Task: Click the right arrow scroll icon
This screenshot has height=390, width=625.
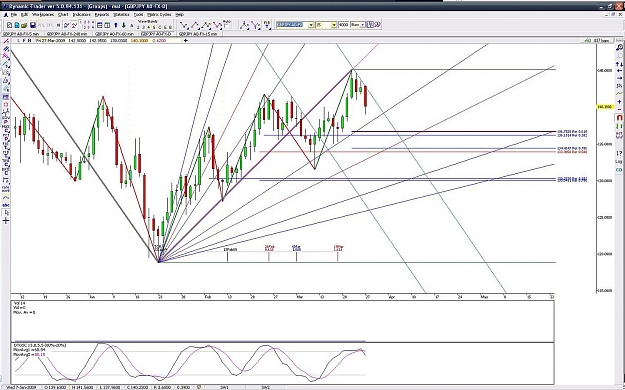Action: point(619,78)
